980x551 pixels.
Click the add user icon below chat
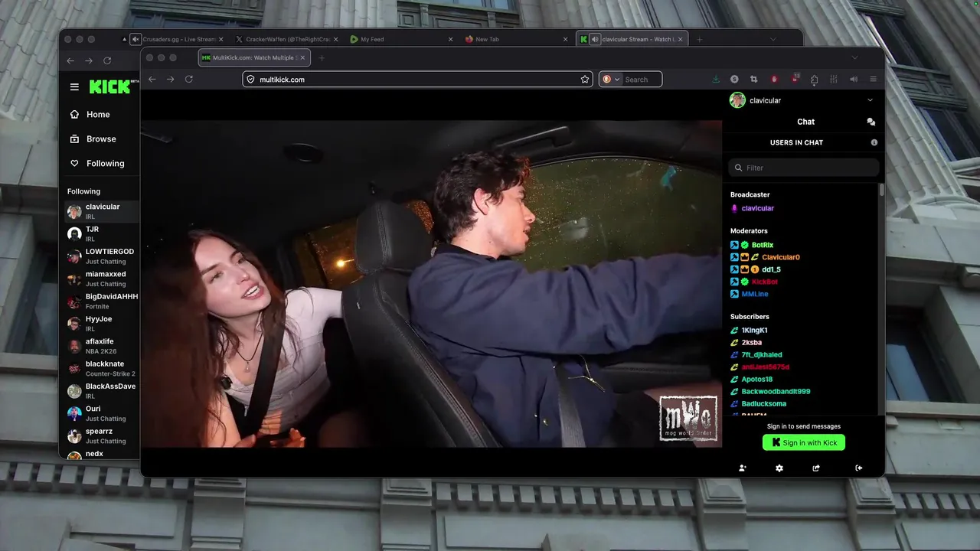pyautogui.click(x=742, y=468)
